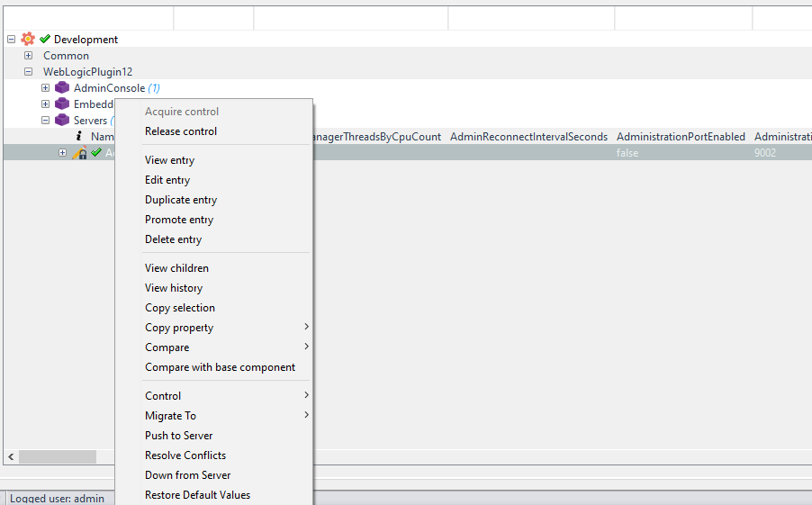Viewport: 812px width, 505px height.
Task: Select the Servers tree item
Action: tap(90, 120)
